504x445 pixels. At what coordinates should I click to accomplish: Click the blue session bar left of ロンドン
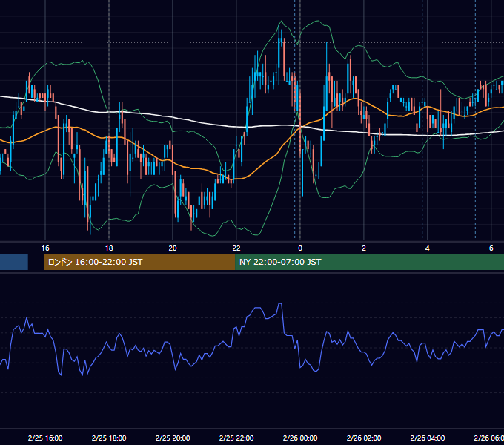tap(14, 262)
